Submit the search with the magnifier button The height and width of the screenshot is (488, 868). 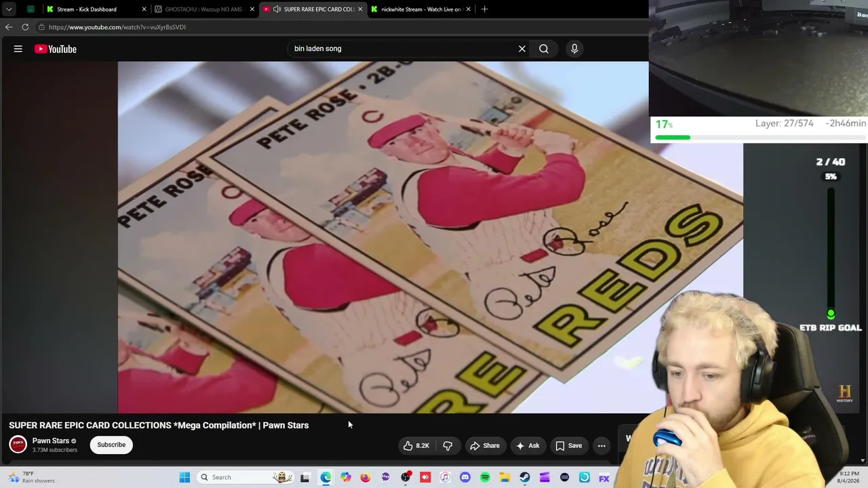(544, 49)
